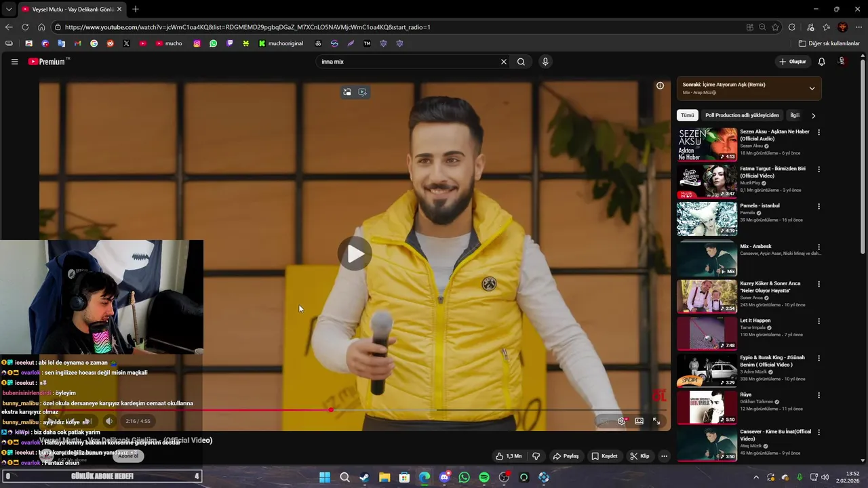Show more filter chips with right arrow
Screen dimensions: 868x488
click(x=813, y=115)
